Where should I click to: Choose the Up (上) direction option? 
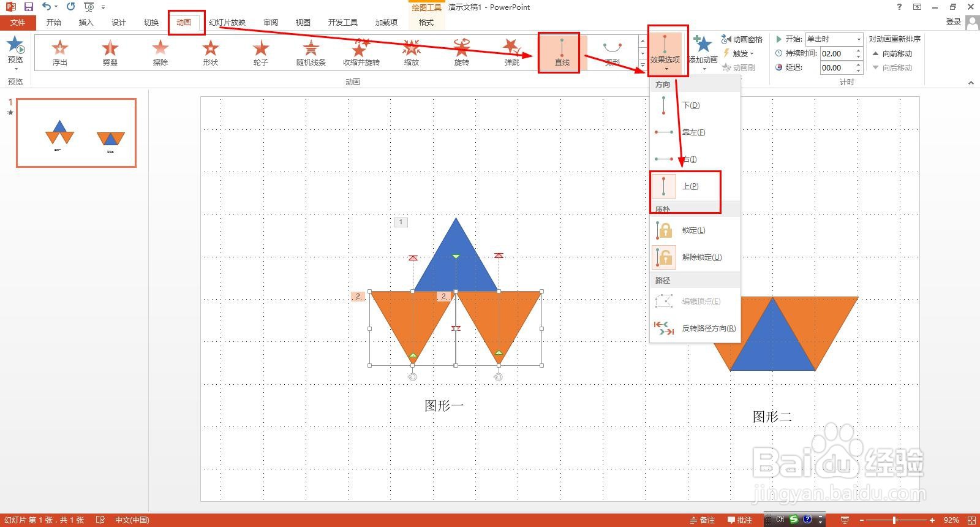click(695, 186)
